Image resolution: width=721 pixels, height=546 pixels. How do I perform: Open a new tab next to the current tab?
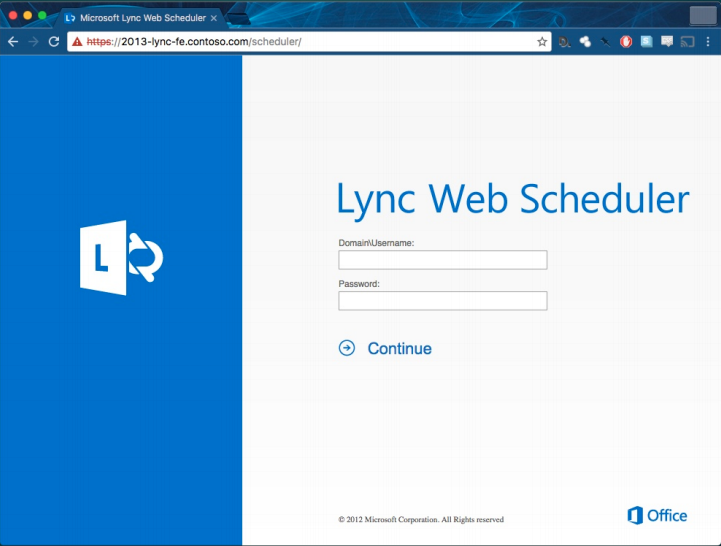(239, 19)
